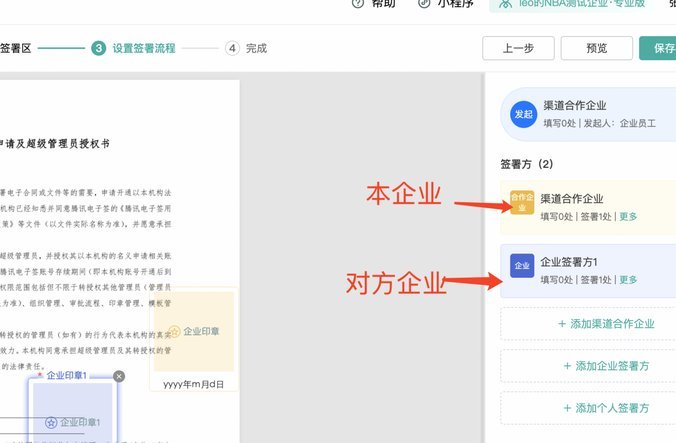Click step 3 circle 设置签署流程
The image size is (676, 443).
pos(98,48)
